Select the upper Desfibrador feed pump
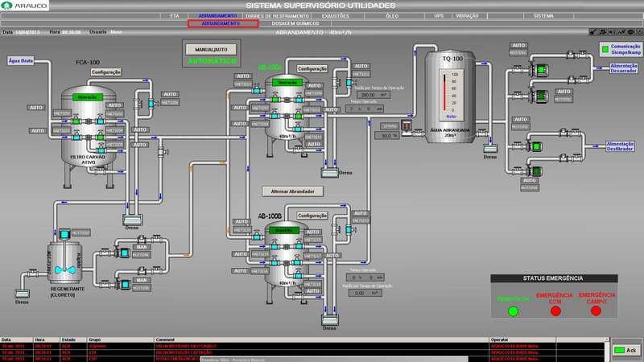Viewport: 644px width, 362px height. (x=535, y=146)
